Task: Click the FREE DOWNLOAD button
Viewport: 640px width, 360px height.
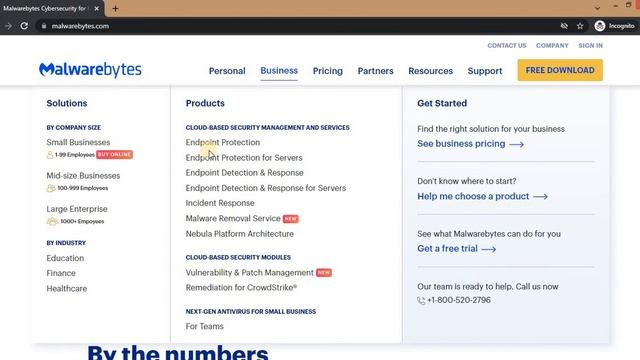Action: [x=560, y=70]
